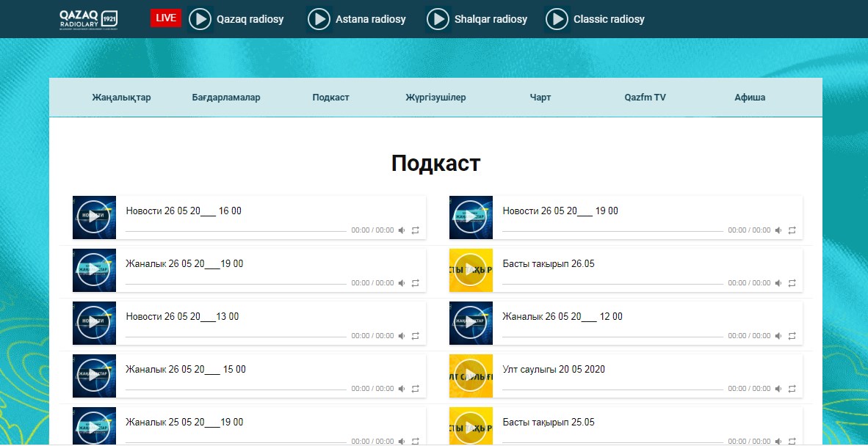Open the Афиша page
Viewport: 868px width, 446px height.
(750, 98)
